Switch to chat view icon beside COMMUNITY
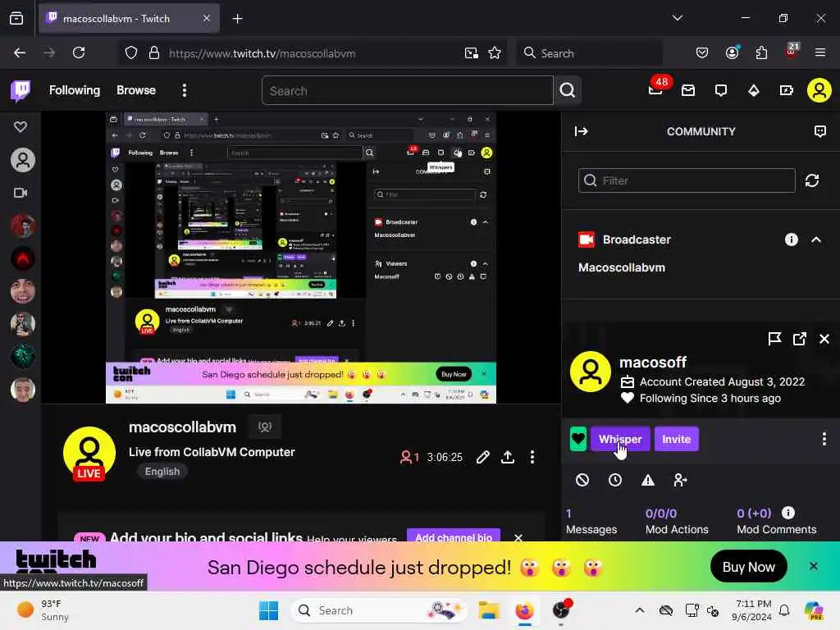 click(820, 131)
